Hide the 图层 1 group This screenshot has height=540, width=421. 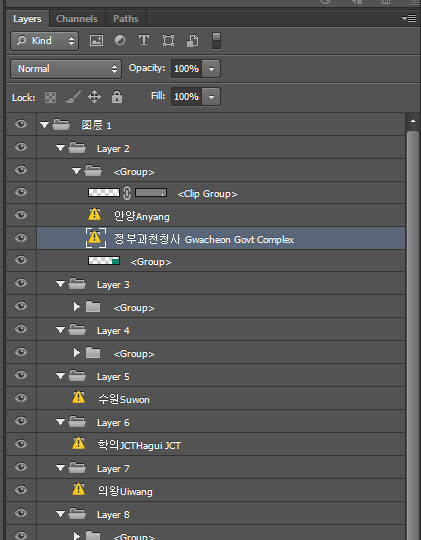(21, 124)
